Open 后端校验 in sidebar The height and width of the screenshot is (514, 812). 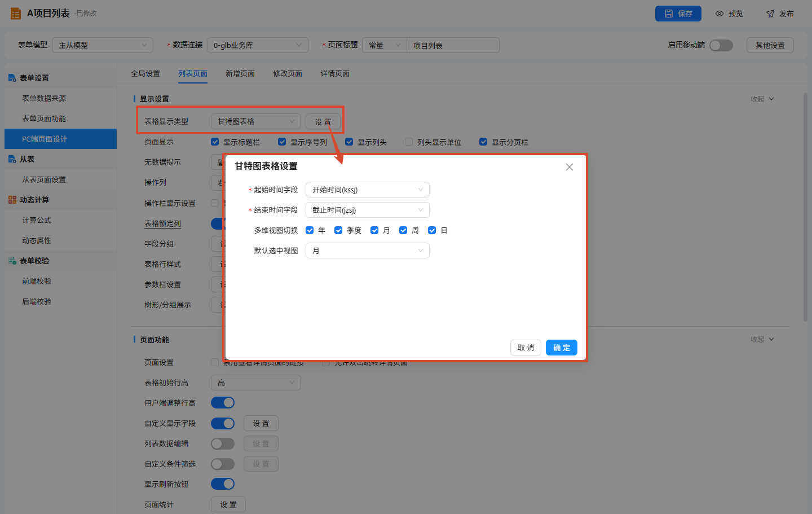coord(60,301)
